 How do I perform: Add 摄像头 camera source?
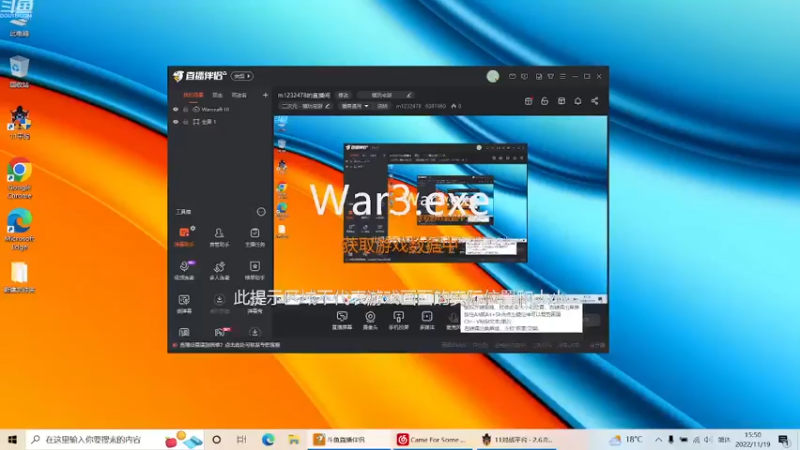tap(370, 320)
